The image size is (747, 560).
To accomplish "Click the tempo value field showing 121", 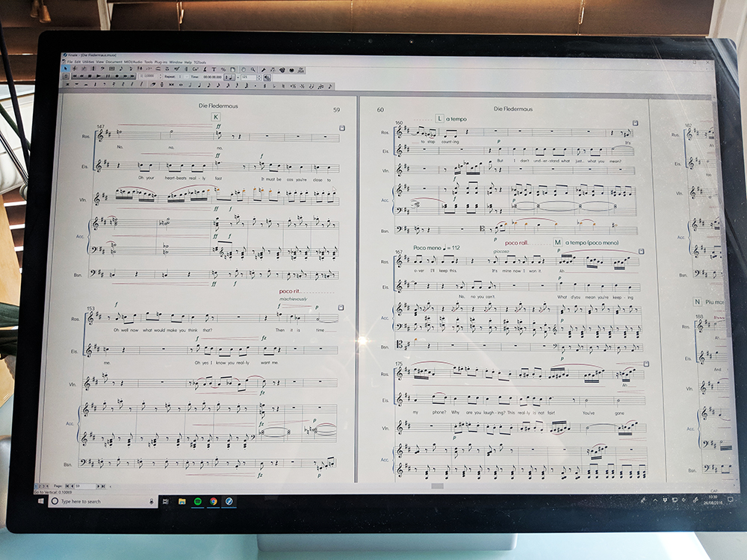I will tap(249, 77).
